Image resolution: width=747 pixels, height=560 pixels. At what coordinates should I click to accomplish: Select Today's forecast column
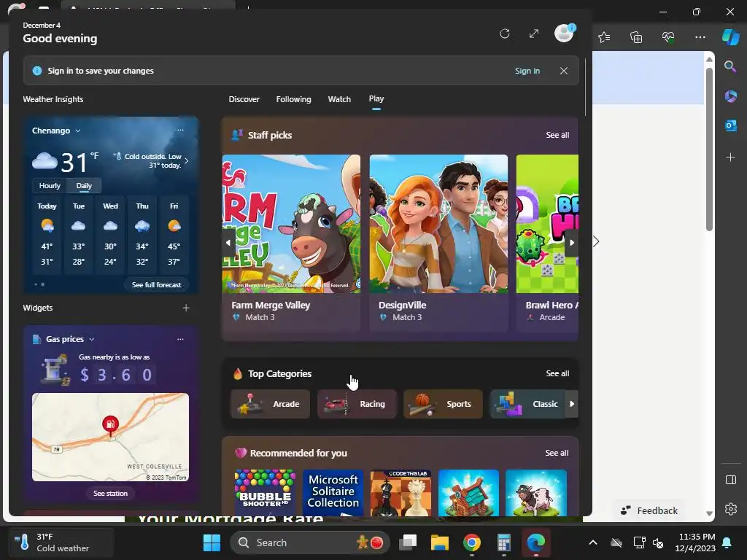pyautogui.click(x=47, y=234)
